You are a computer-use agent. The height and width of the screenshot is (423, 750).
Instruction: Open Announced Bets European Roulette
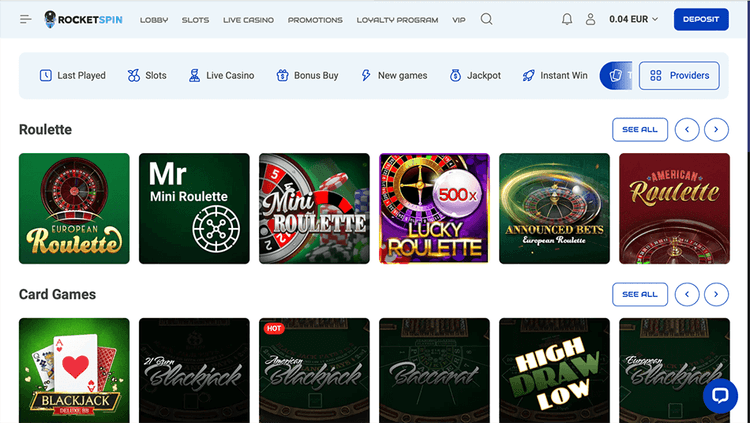[554, 209]
